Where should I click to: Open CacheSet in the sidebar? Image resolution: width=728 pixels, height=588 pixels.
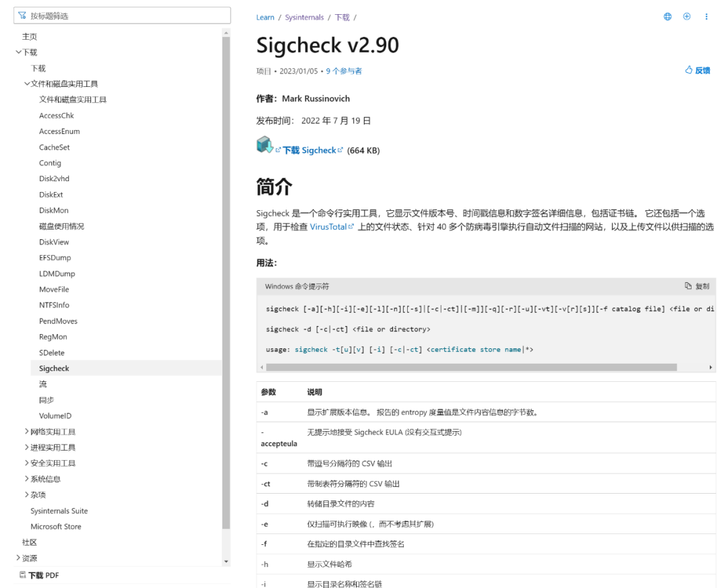[55, 147]
